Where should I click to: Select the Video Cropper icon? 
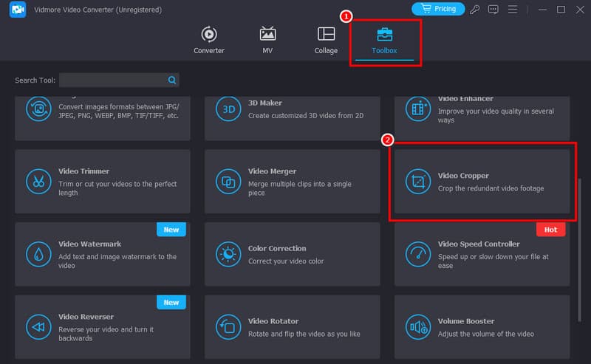[418, 181]
